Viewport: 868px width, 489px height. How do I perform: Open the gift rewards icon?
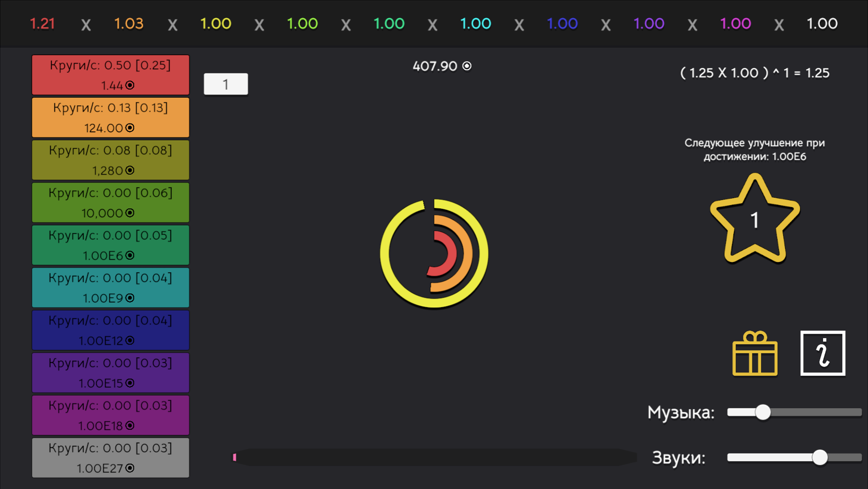tap(754, 353)
